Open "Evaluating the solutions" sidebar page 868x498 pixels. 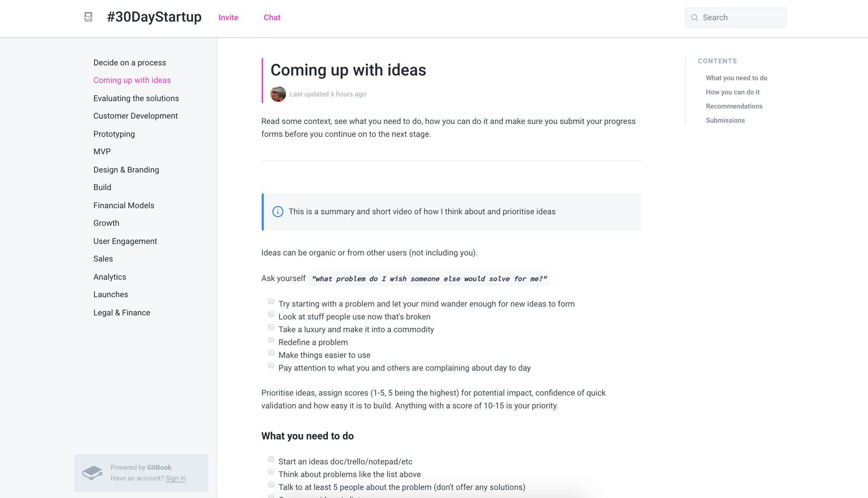click(x=136, y=98)
